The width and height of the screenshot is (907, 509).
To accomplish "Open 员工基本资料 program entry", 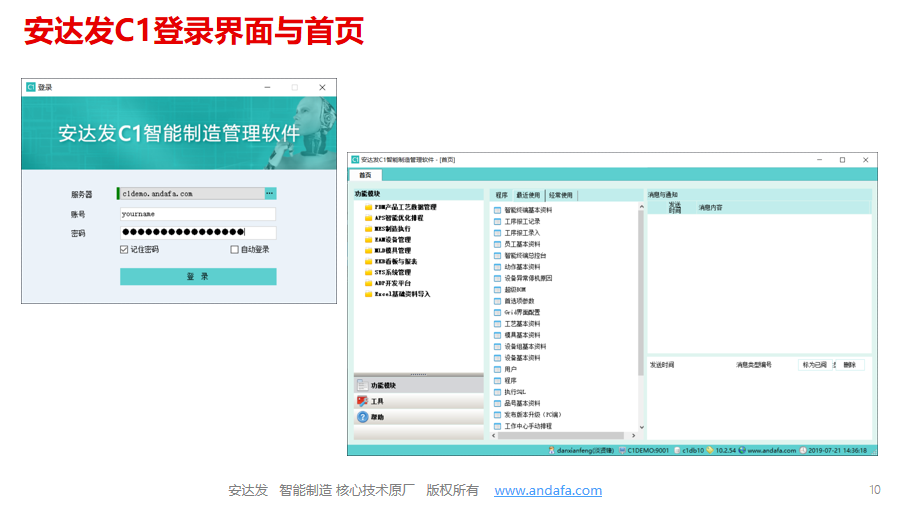I will [517, 244].
